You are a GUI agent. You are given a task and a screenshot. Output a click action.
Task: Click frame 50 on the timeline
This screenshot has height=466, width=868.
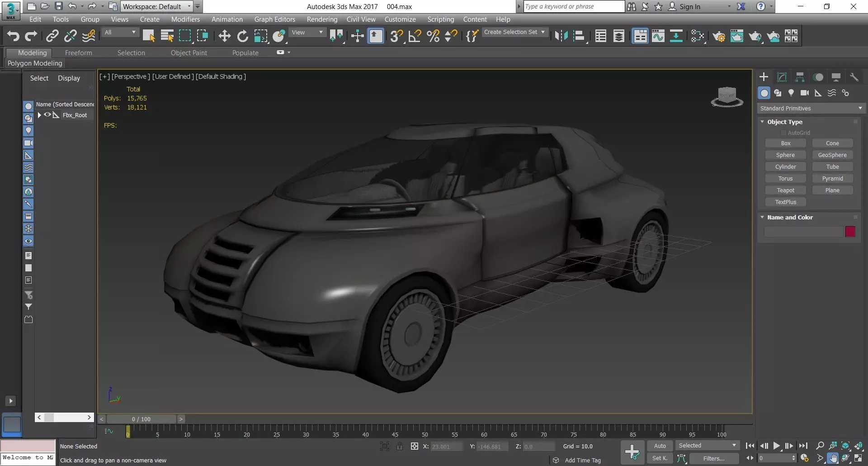[x=425, y=434]
